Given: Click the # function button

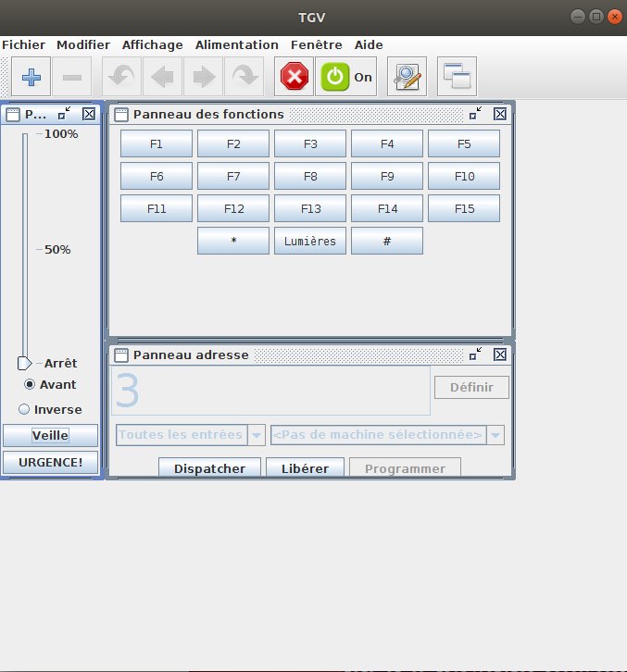Looking at the screenshot, I should click(387, 241).
